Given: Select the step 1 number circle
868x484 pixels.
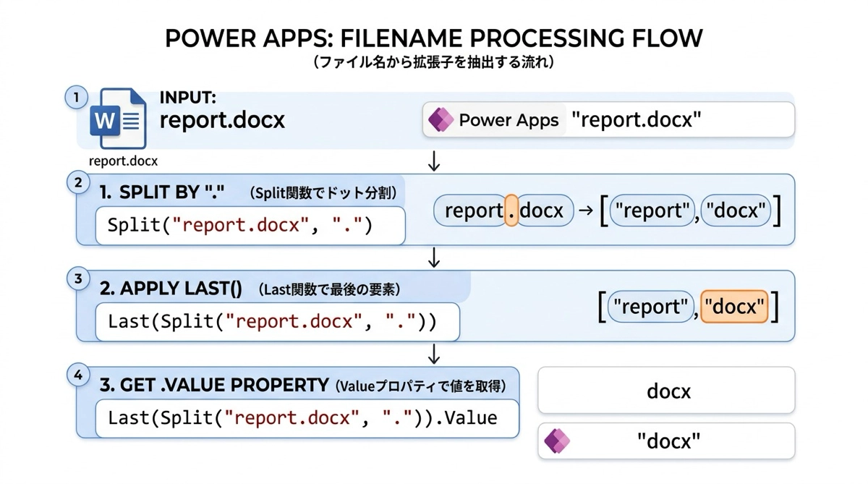Looking at the screenshot, I should click(76, 97).
